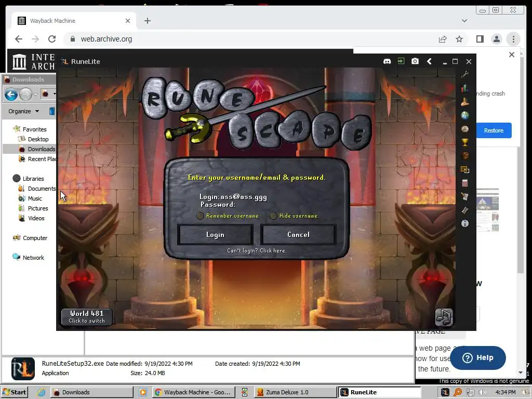Click RuneLite tray icon in system tray
The image size is (532, 399).
(x=445, y=392)
